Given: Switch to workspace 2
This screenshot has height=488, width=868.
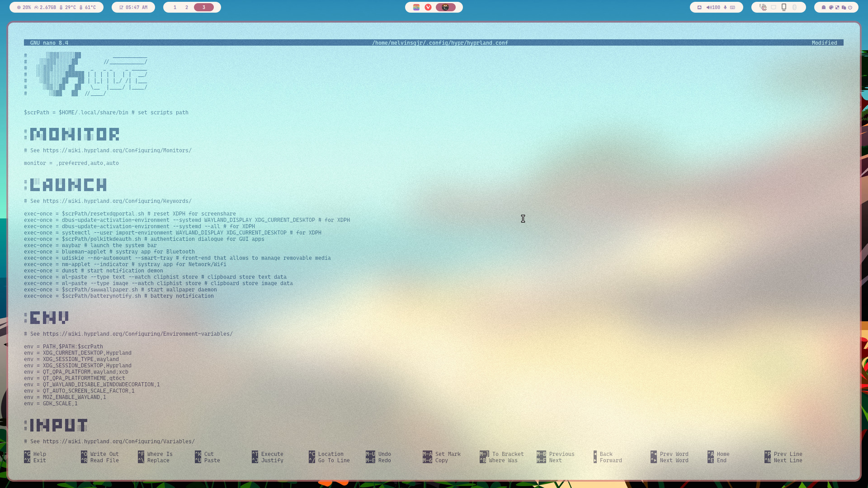Looking at the screenshot, I should click(x=187, y=7).
